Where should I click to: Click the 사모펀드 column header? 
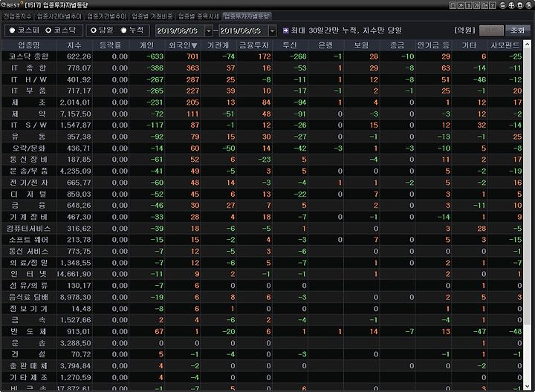[505, 45]
